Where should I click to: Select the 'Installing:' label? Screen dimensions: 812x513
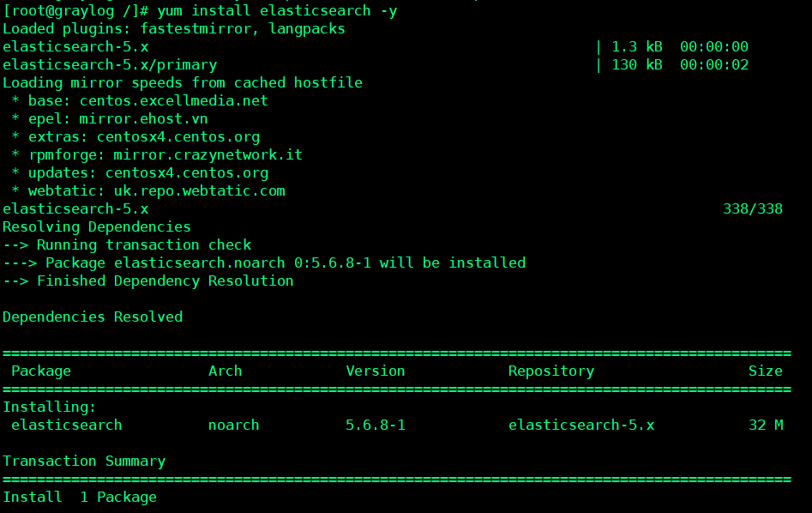(50, 407)
